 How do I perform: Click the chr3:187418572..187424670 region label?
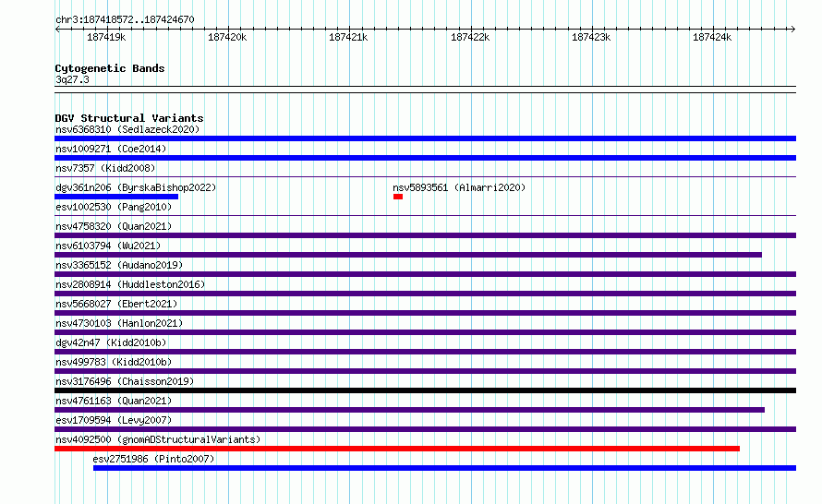click(x=125, y=20)
